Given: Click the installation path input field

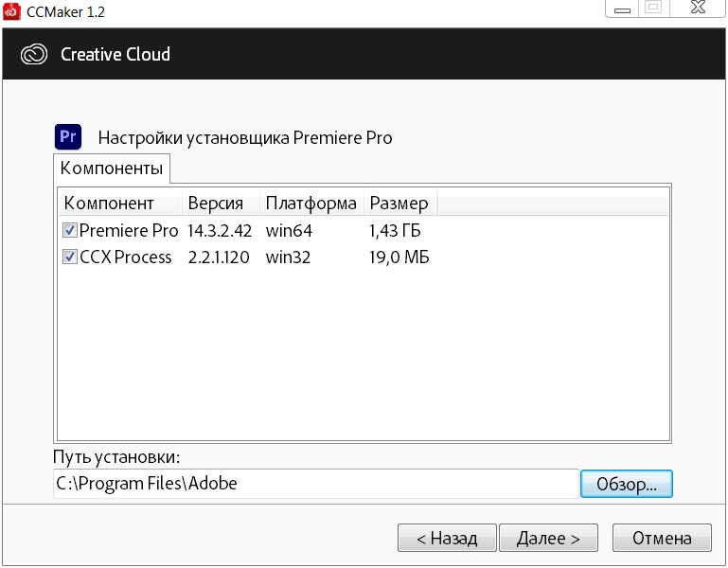Looking at the screenshot, I should point(314,483).
